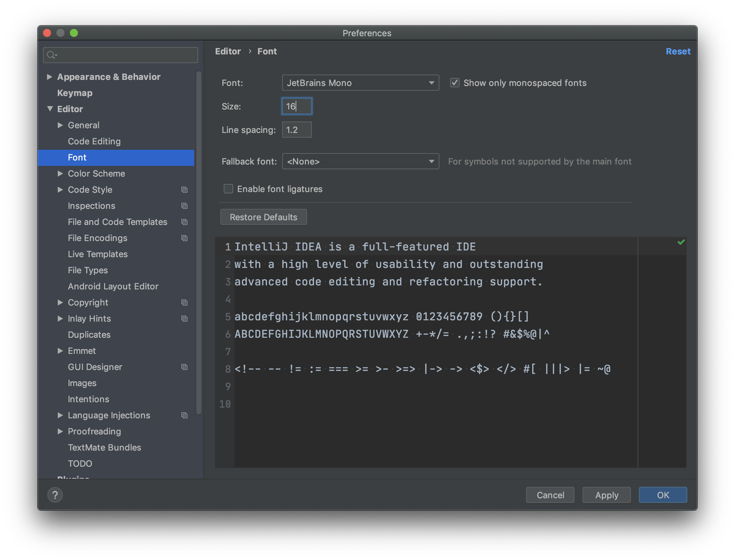The image size is (735, 560).
Task: Click the search magnifier icon in sidebar
Action: 52,55
